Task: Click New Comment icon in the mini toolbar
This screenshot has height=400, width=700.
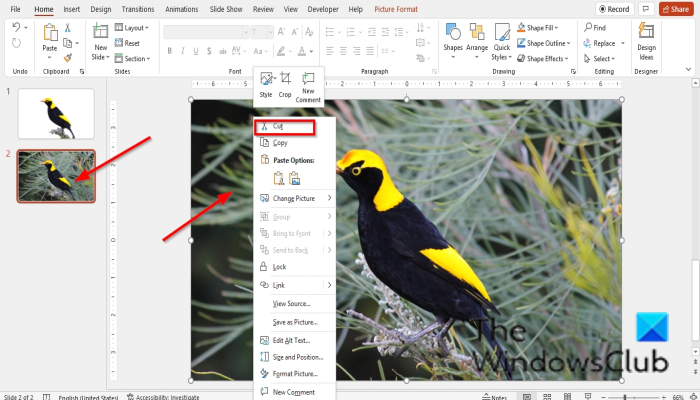Action: [308, 84]
